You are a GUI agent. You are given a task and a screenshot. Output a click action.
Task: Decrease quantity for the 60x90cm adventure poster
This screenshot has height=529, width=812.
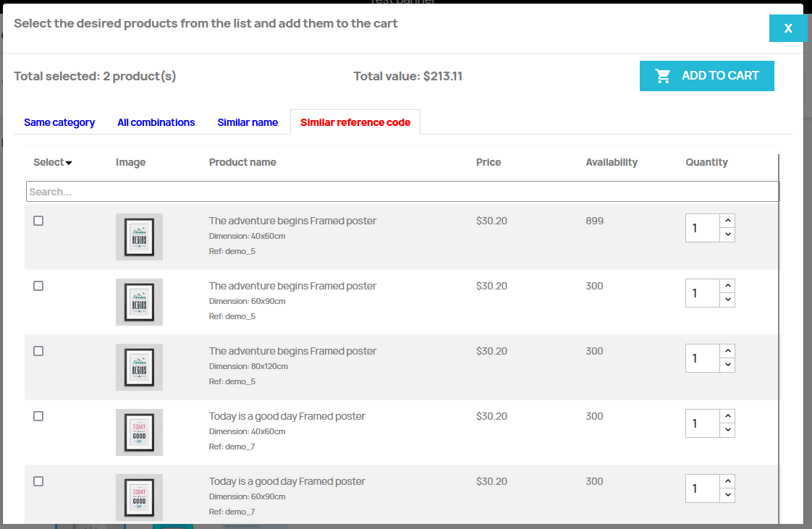(727, 300)
